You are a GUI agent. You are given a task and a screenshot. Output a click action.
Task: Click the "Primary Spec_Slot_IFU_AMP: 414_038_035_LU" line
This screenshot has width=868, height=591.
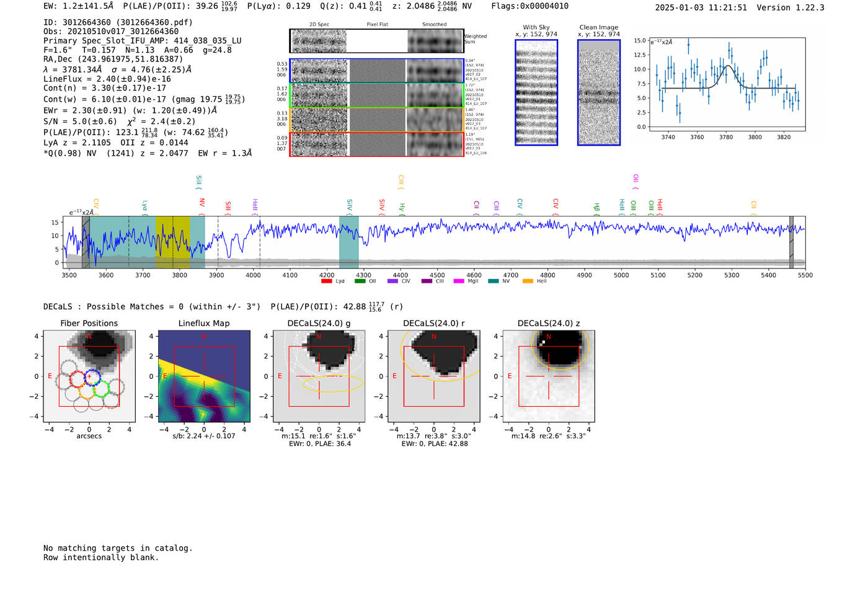coord(143,41)
